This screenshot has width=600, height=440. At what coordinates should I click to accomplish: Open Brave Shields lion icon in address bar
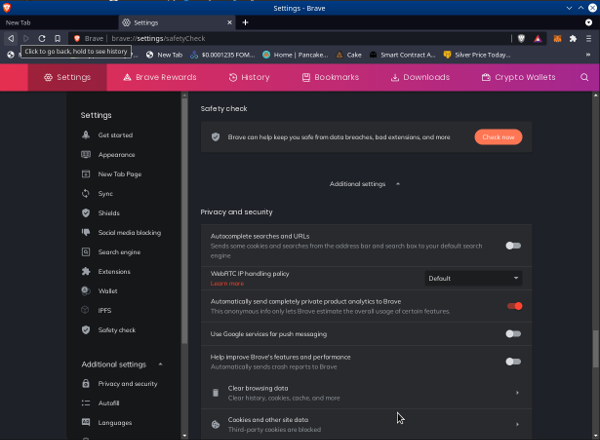(521, 38)
